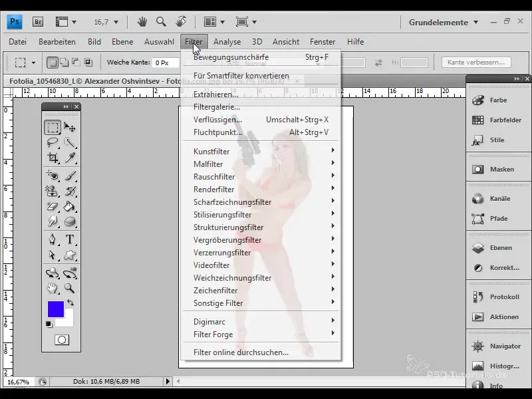Swap foreground and background colors
This screenshot has width=532, height=399.
pos(70,303)
